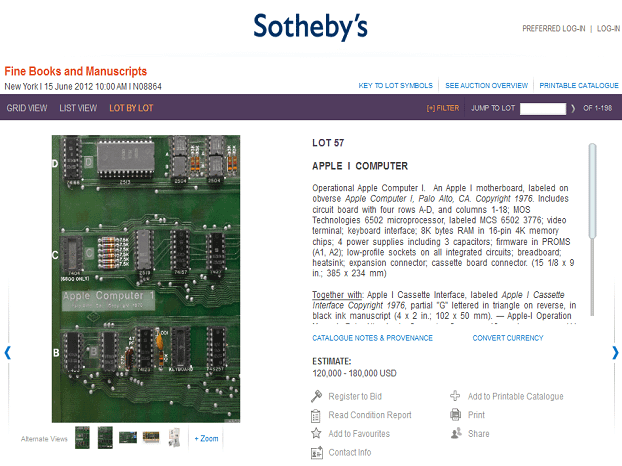The image size is (622, 466).
Task: Go to next lot with right arrow
Action: (615, 353)
